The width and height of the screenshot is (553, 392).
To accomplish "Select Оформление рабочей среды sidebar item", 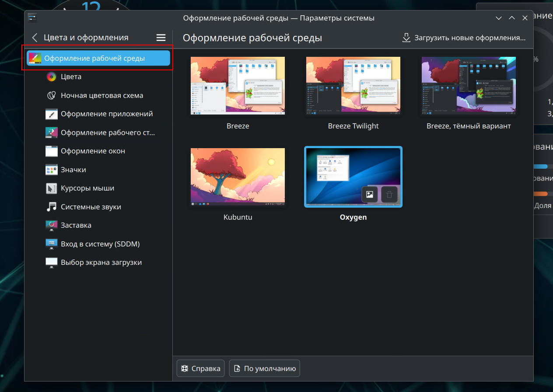I will point(98,58).
